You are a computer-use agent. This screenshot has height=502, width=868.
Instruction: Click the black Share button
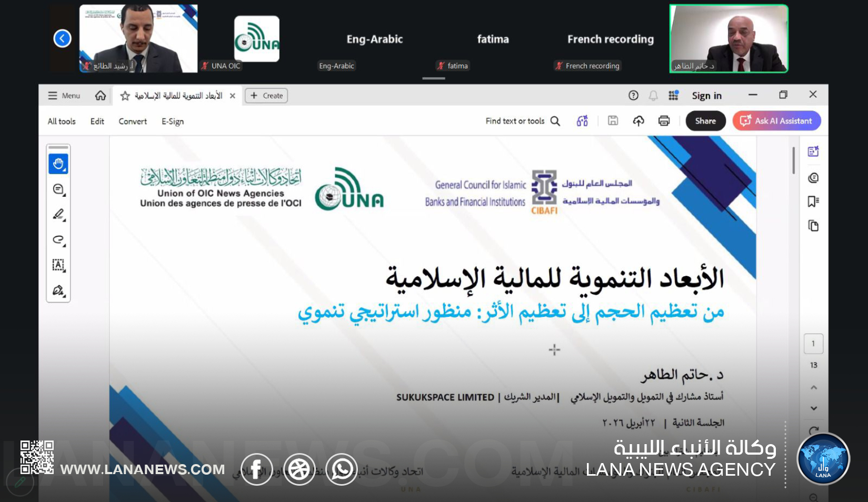coord(705,121)
